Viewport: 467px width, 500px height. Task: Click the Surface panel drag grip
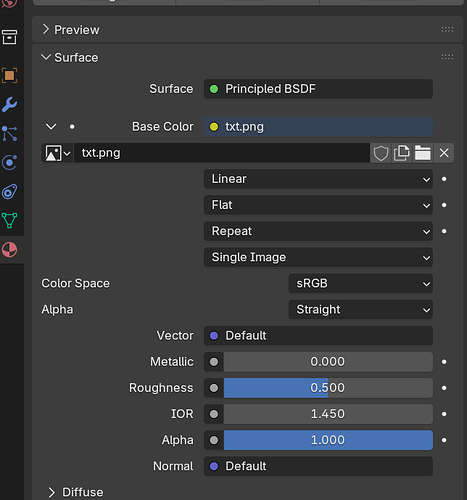click(447, 57)
